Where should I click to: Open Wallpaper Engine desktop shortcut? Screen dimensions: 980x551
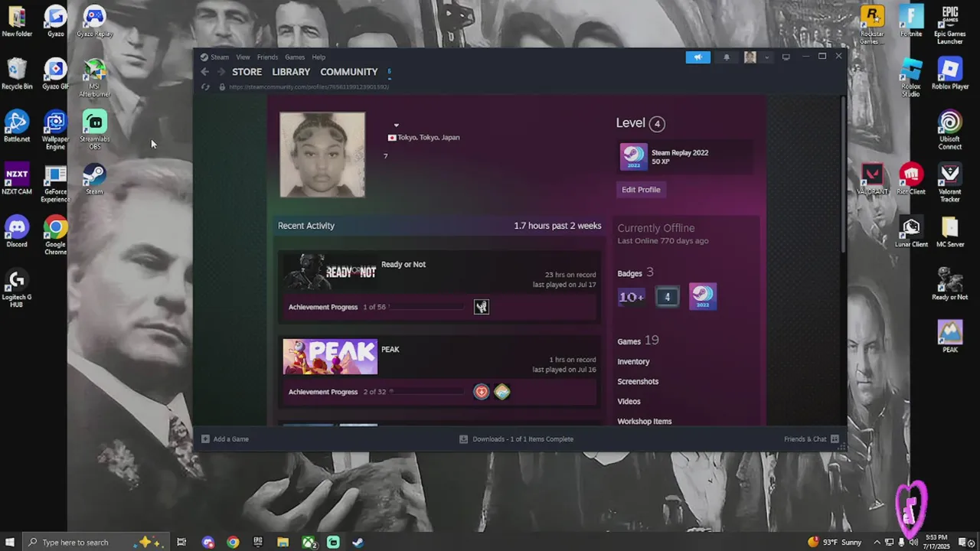point(55,130)
